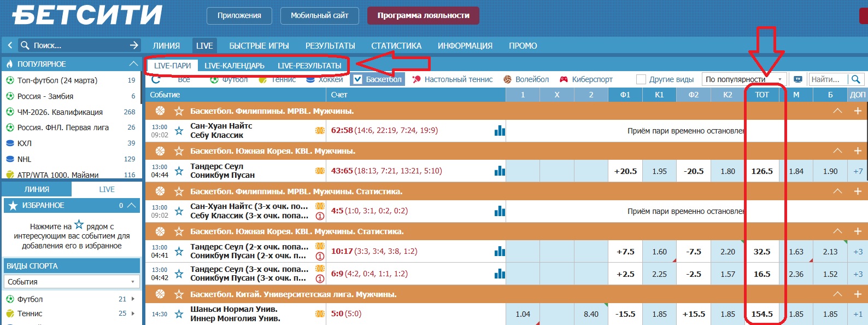Open statistics chart for 10:17 two-pointers match

point(500,251)
